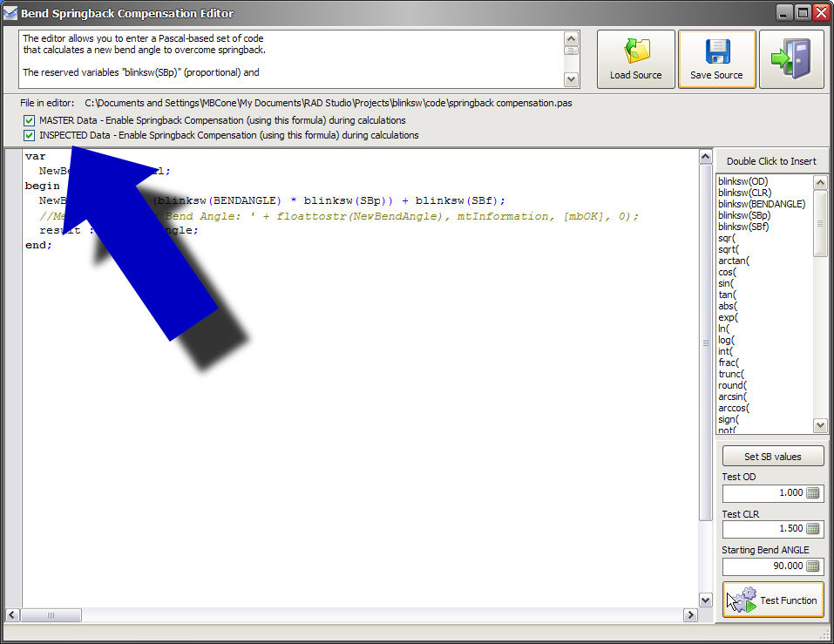Toggle MASTER Data springback compensation checkbox
Viewport: 834px width, 644px height.
tap(30, 120)
